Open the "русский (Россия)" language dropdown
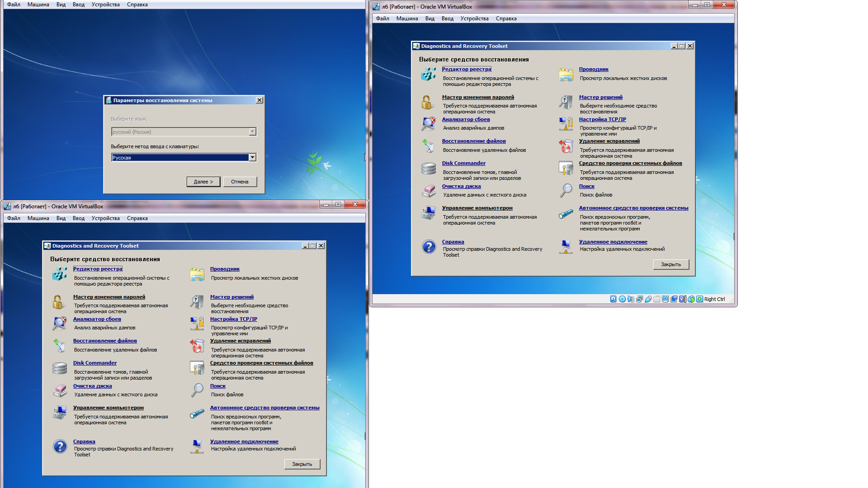 coord(252,131)
